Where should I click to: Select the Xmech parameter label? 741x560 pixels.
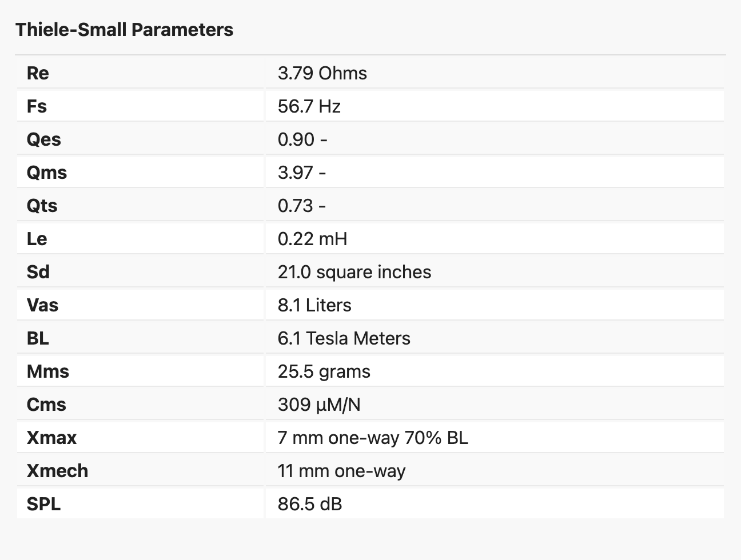coord(57,471)
